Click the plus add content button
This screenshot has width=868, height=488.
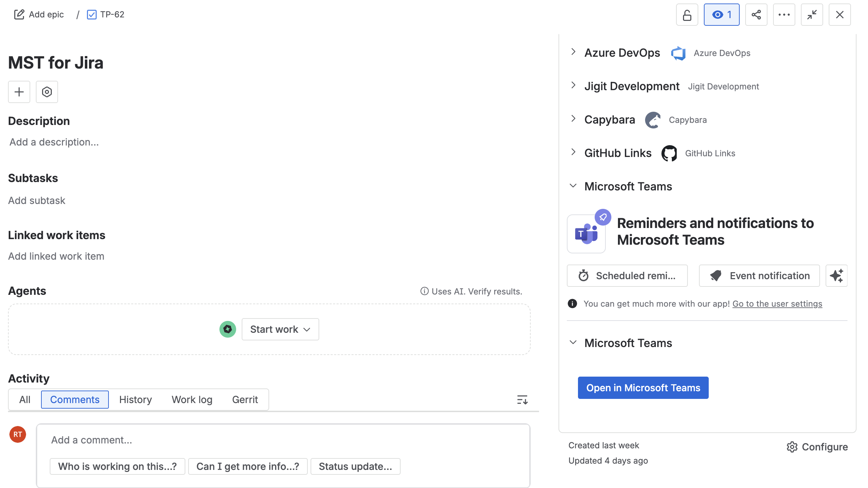point(19,92)
